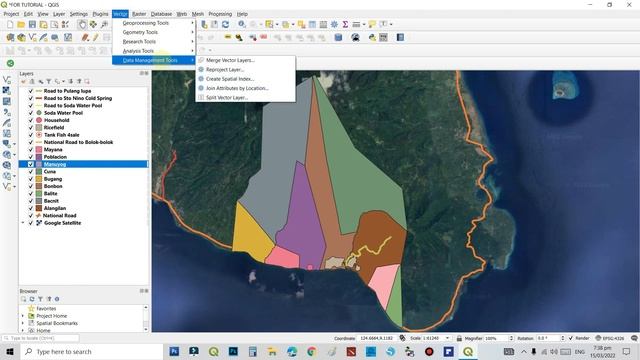The image size is (640, 360).
Task: Click the DB Manager database icon
Action: point(338,38)
